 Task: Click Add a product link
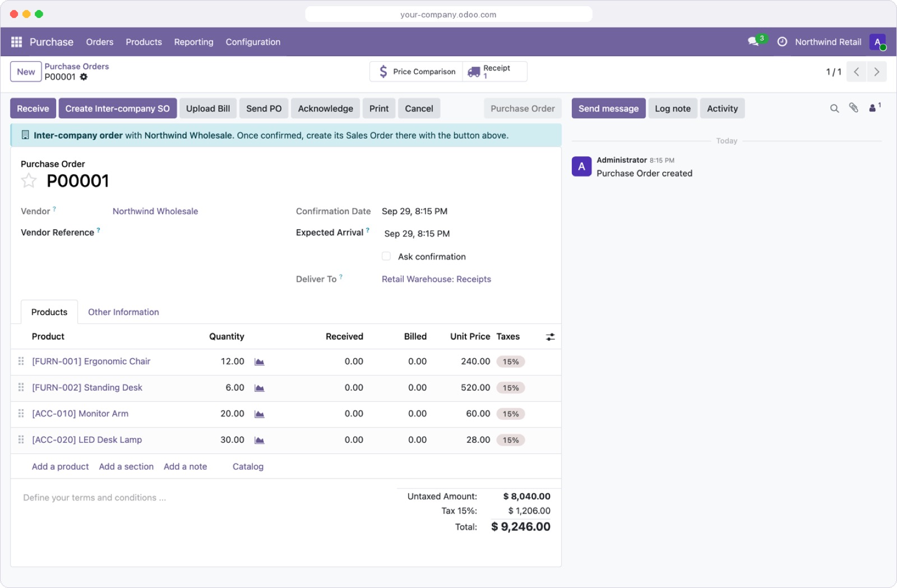[60, 466]
